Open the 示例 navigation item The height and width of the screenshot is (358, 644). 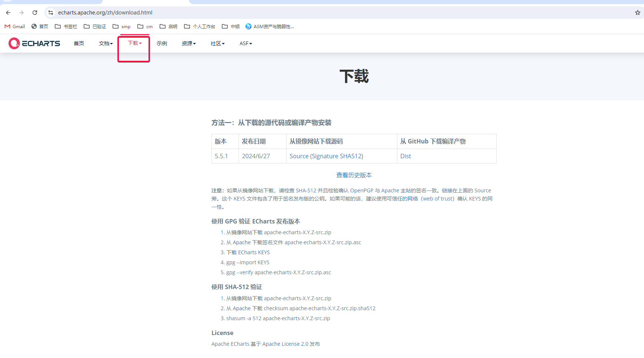pyautogui.click(x=162, y=43)
